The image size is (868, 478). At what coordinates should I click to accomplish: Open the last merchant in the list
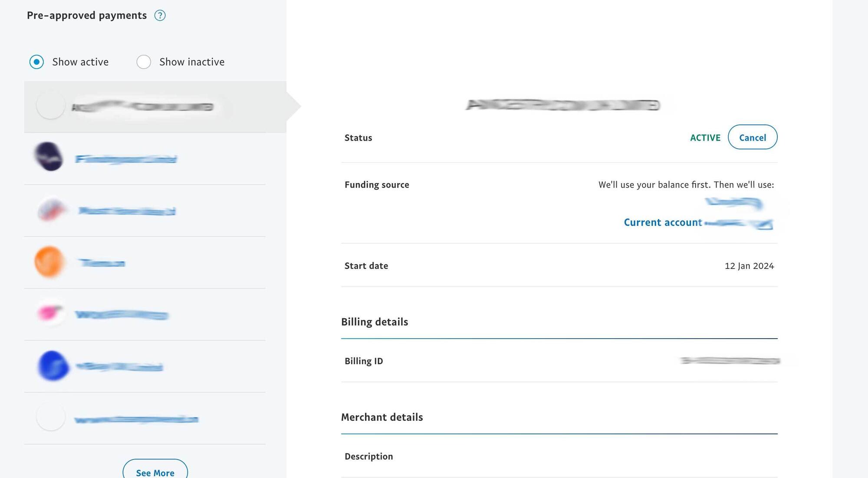(x=136, y=419)
